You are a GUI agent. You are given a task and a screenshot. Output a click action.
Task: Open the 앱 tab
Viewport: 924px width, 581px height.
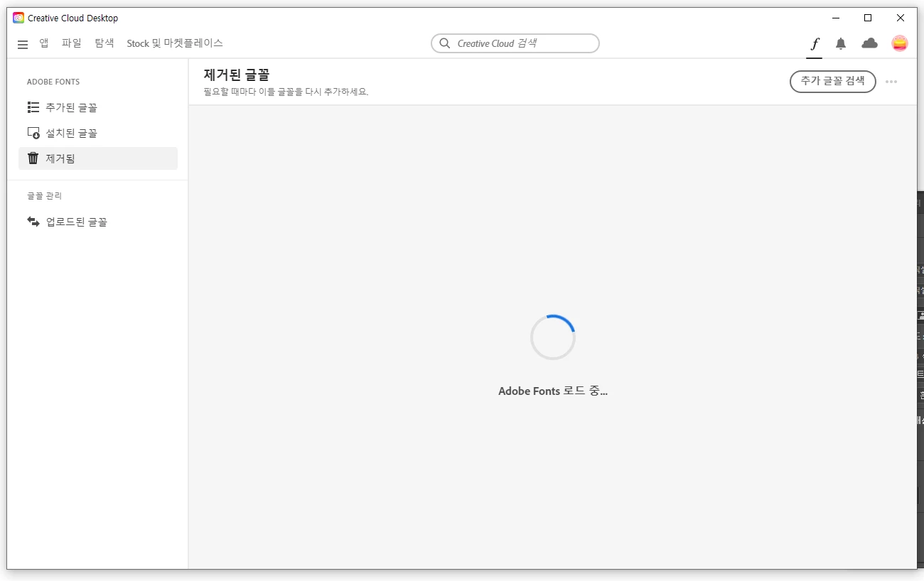click(44, 43)
